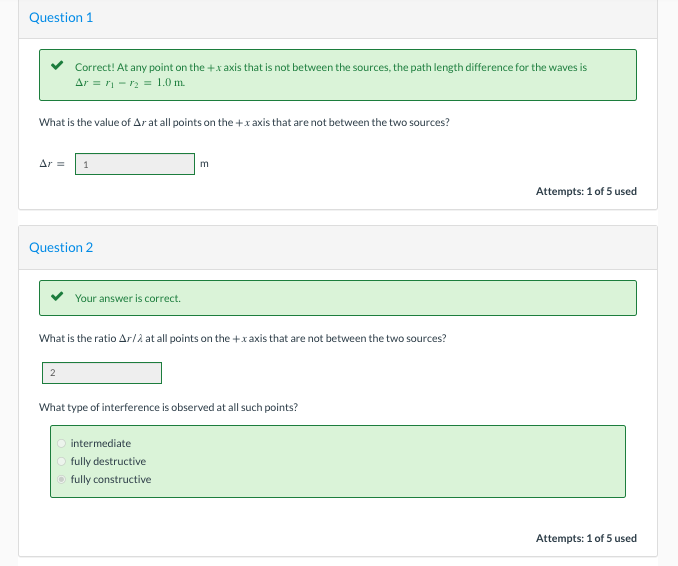The height and width of the screenshot is (566, 678).
Task: Open the Question 2 heading
Action: [x=61, y=247]
